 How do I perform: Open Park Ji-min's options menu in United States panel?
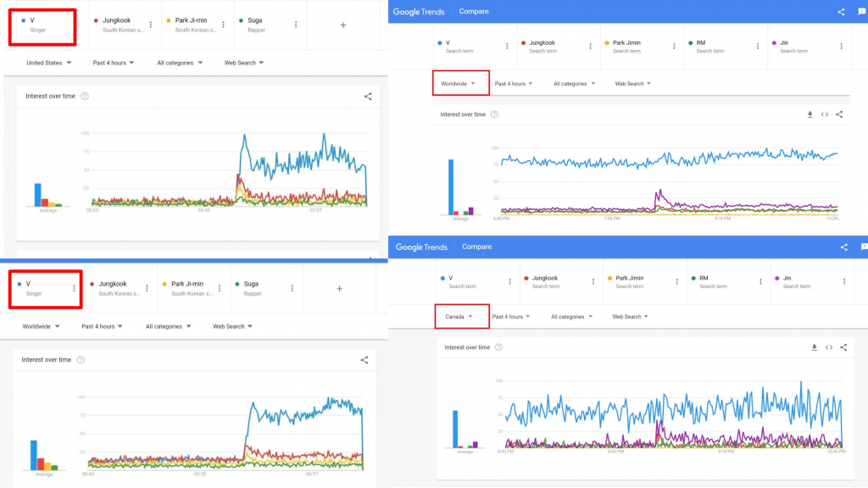[x=223, y=25]
